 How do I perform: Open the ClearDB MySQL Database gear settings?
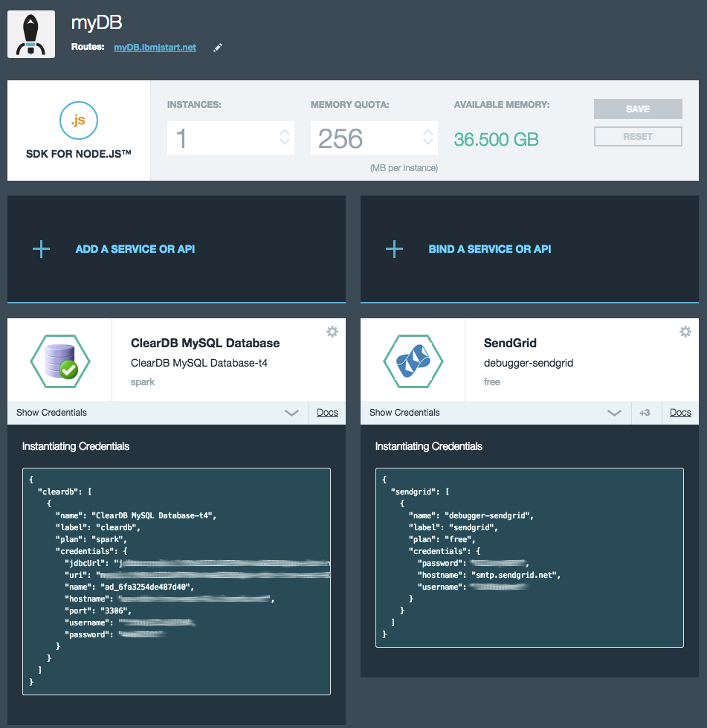tap(332, 332)
